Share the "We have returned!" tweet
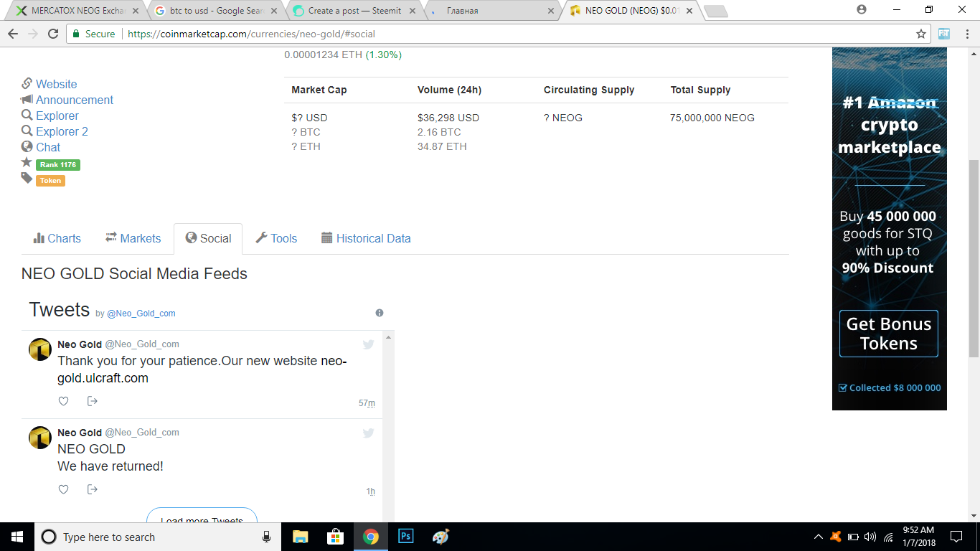The width and height of the screenshot is (980, 551). point(92,489)
